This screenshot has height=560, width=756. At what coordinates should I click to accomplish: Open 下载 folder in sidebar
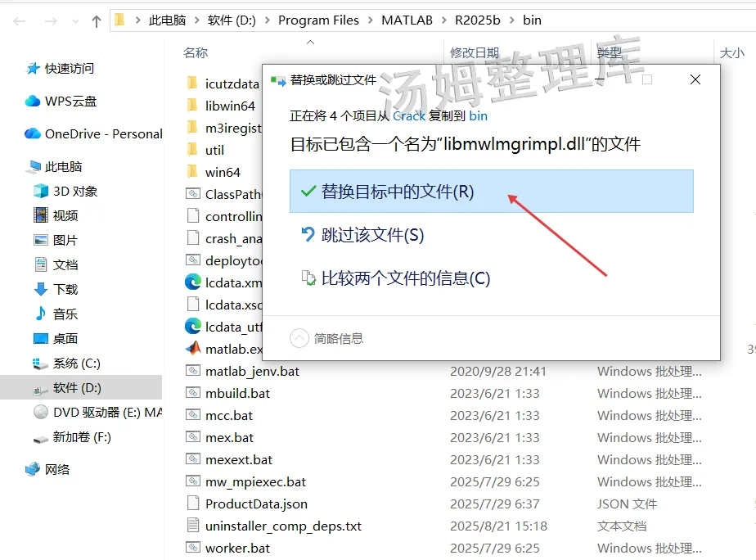(65, 289)
